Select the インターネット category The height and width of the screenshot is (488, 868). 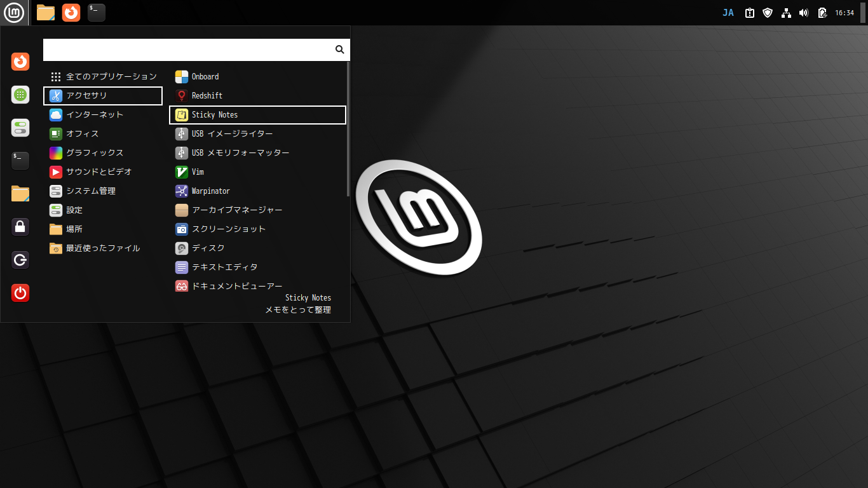103,115
